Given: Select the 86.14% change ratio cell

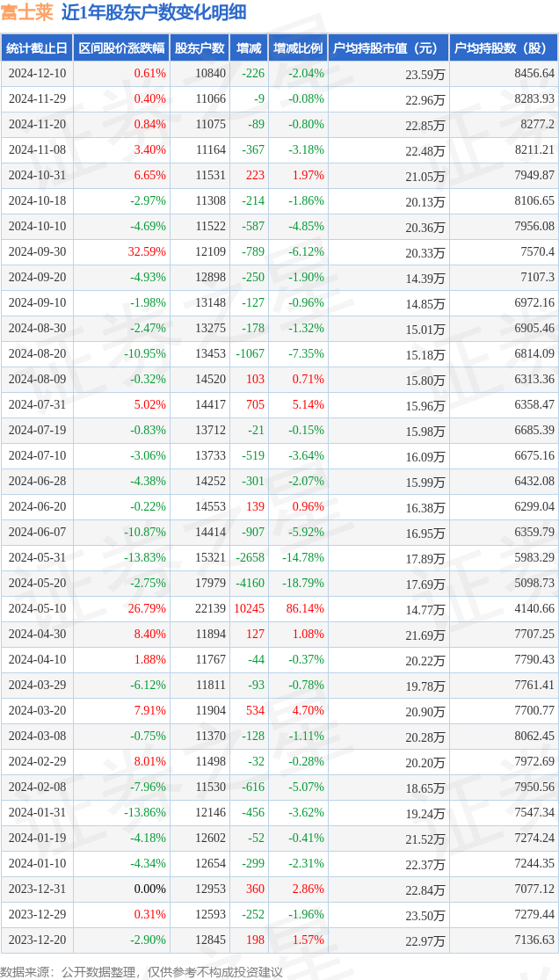Looking at the screenshot, I should pos(298,609).
